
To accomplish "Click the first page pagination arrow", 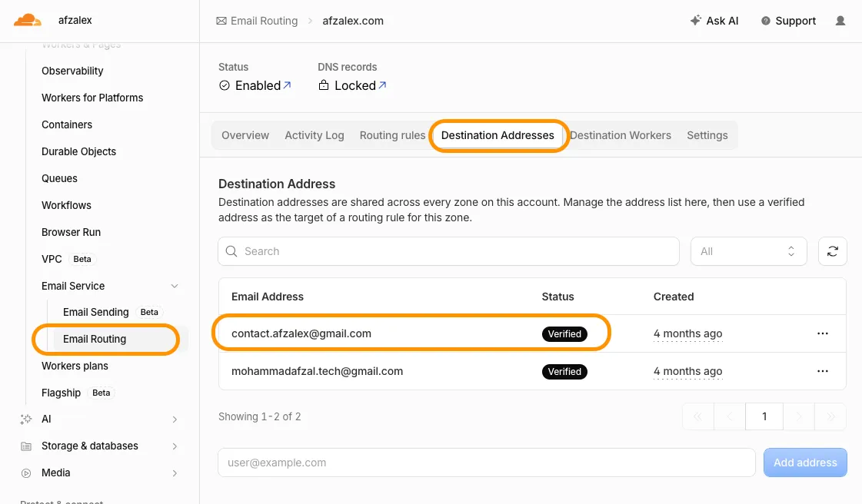I will [698, 416].
